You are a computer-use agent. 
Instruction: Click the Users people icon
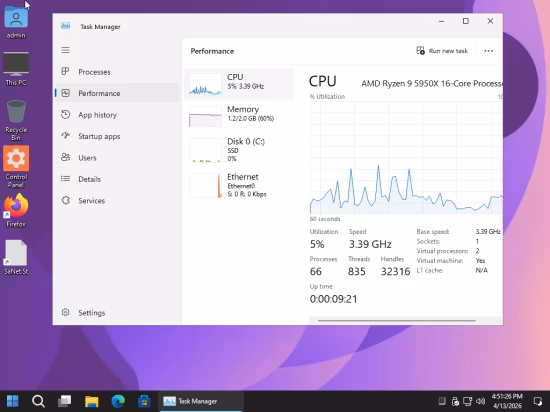(65, 157)
